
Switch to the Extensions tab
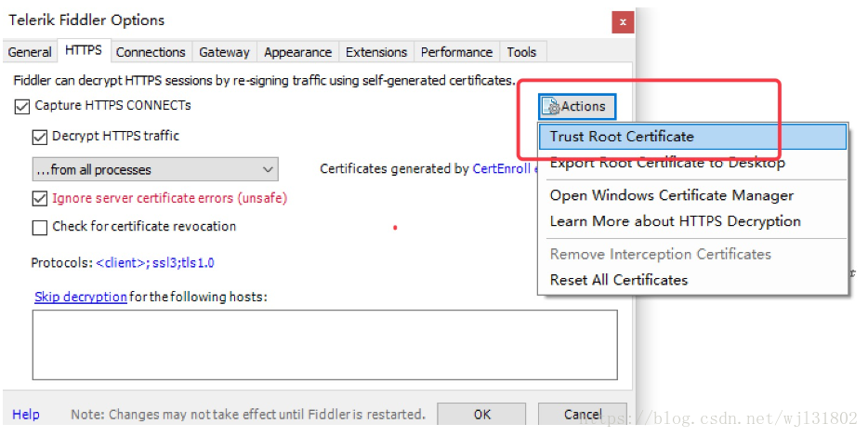click(376, 52)
